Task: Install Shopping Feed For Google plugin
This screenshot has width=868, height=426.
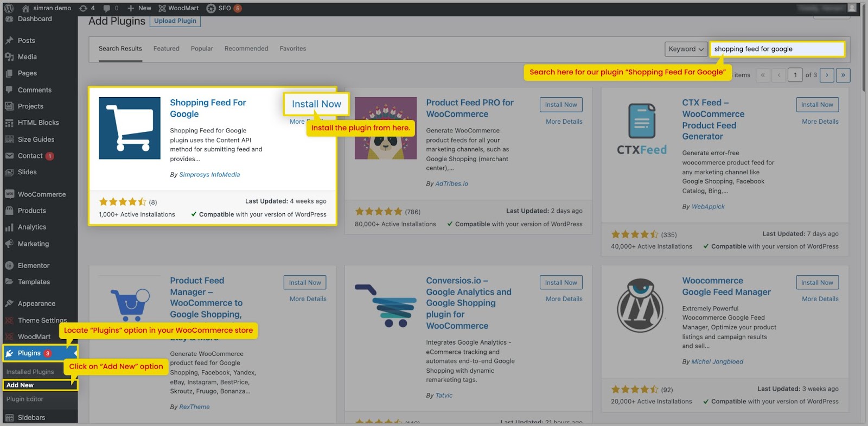Action: (316, 104)
